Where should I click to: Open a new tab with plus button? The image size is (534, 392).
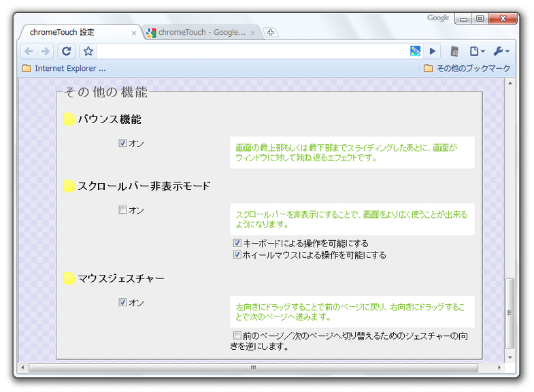coord(271,33)
